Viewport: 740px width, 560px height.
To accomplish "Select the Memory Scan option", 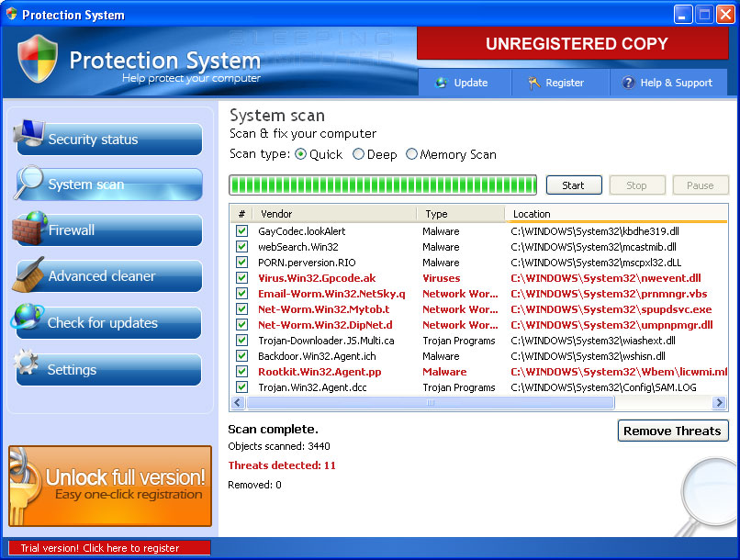I will point(412,154).
